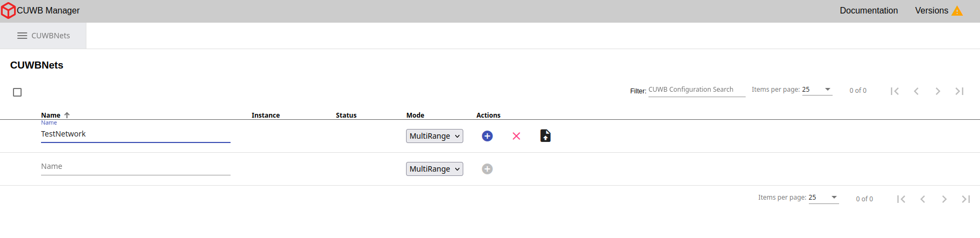This screenshot has width=980, height=238.
Task: Jump to first page in bottom paginator
Action: pyautogui.click(x=901, y=199)
